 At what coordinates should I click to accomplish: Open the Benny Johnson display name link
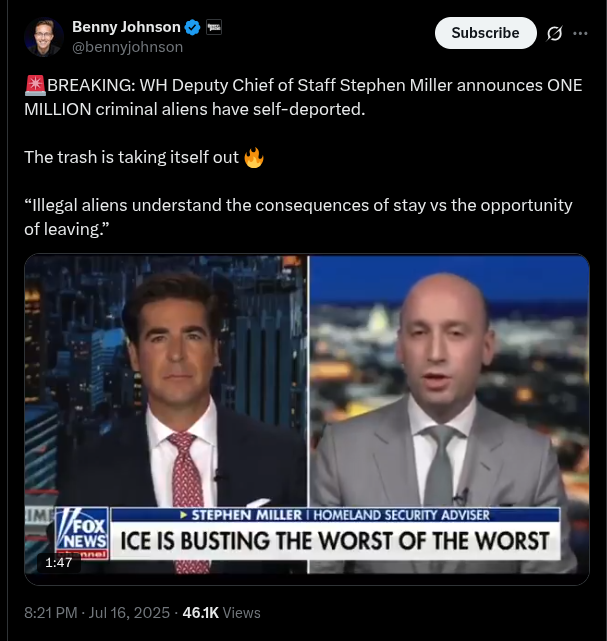click(x=126, y=27)
